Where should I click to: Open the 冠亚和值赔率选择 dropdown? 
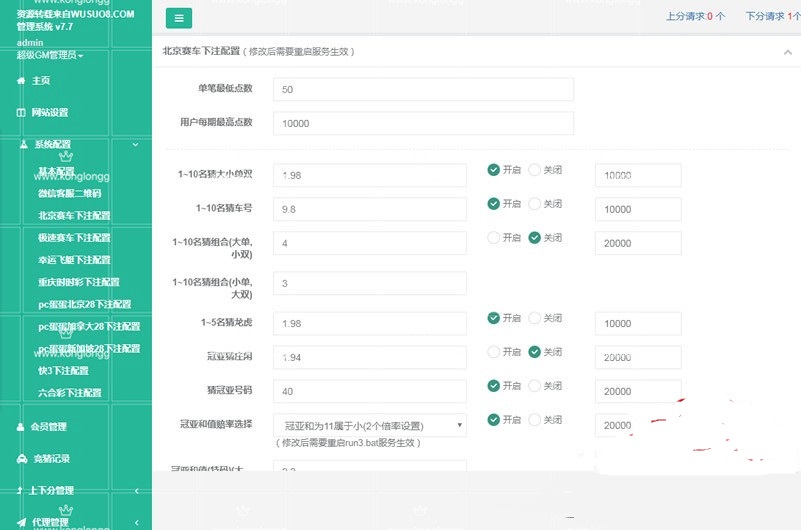(370, 425)
